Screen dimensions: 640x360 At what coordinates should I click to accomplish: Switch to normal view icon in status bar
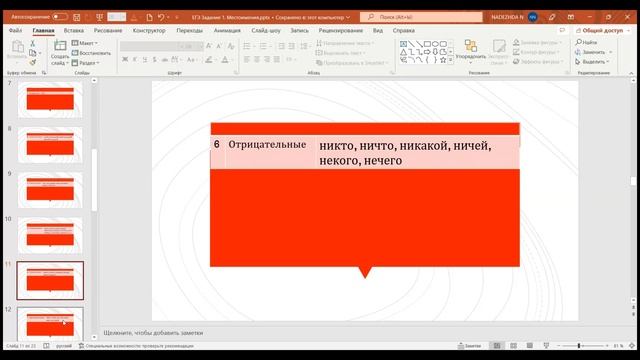coord(497,346)
